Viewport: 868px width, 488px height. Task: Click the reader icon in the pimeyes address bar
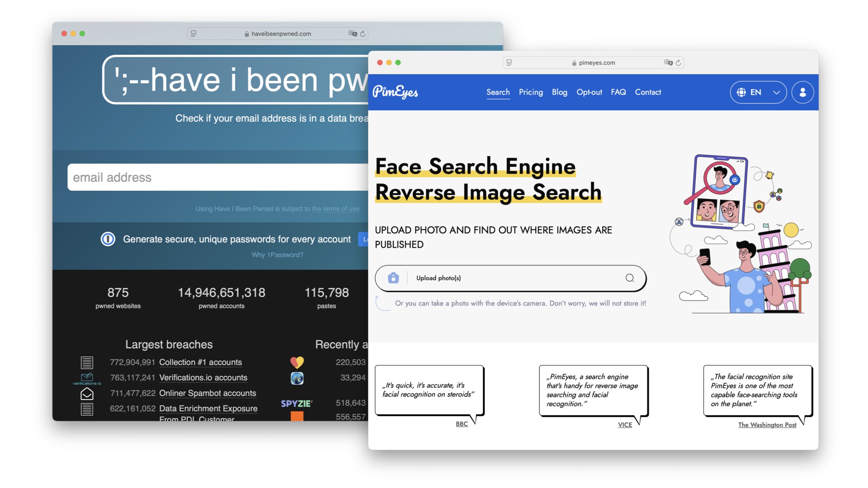click(x=509, y=62)
